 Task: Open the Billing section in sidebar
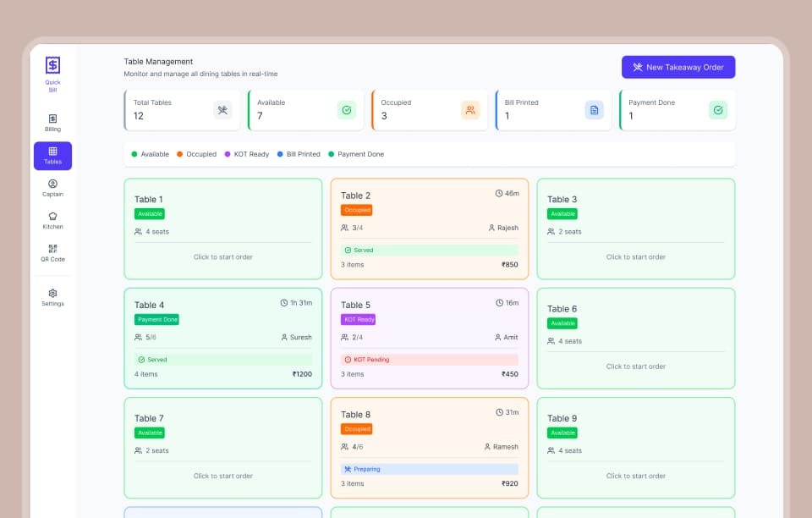[52, 124]
